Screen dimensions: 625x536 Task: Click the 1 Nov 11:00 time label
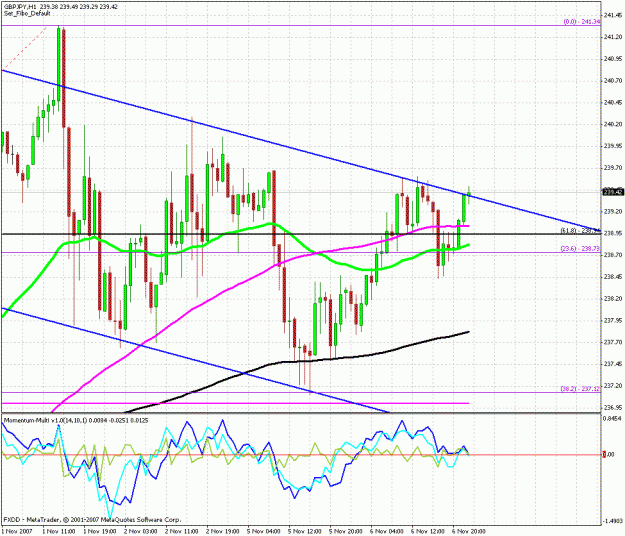[59, 531]
